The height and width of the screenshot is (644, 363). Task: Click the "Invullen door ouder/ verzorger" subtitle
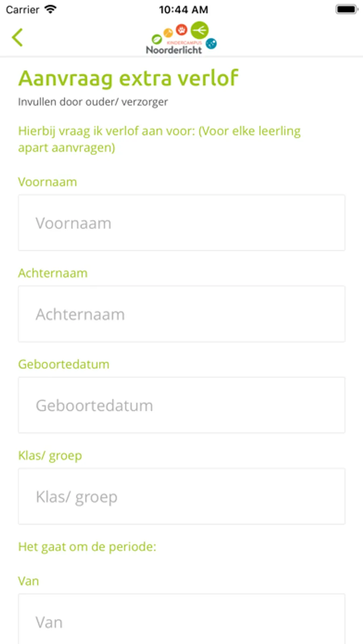pyautogui.click(x=93, y=102)
